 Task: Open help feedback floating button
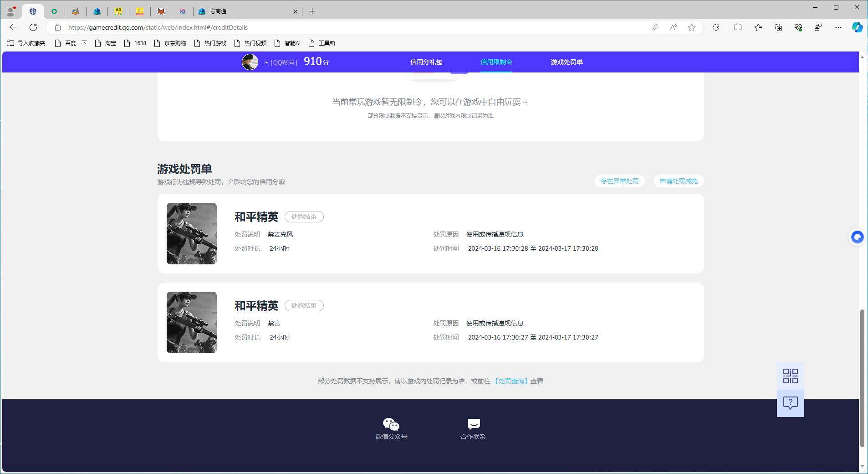tap(790, 403)
